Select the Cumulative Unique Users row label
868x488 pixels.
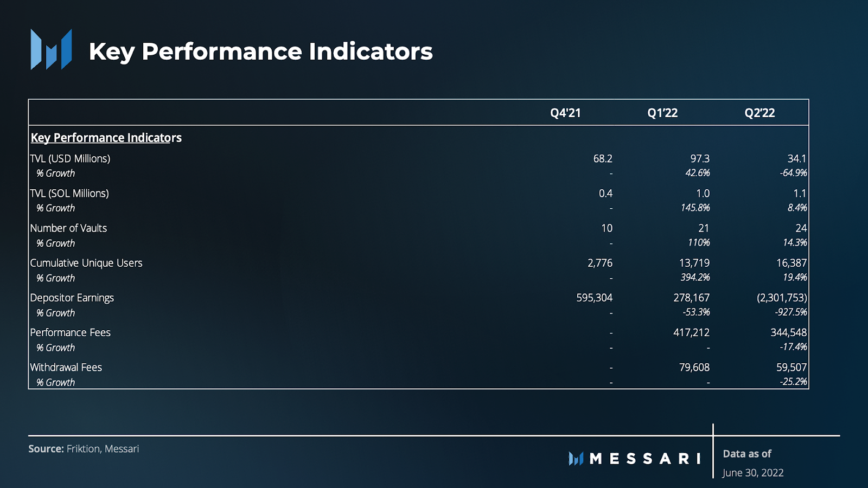(86, 263)
